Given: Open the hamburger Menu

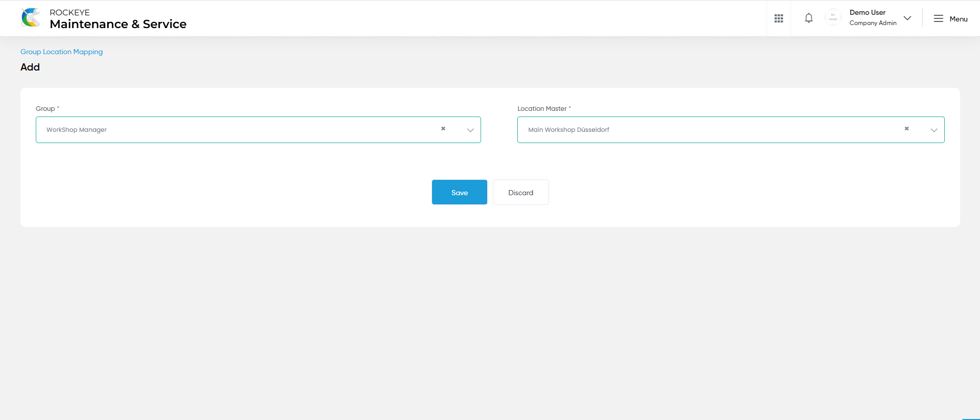Looking at the screenshot, I should pos(950,19).
